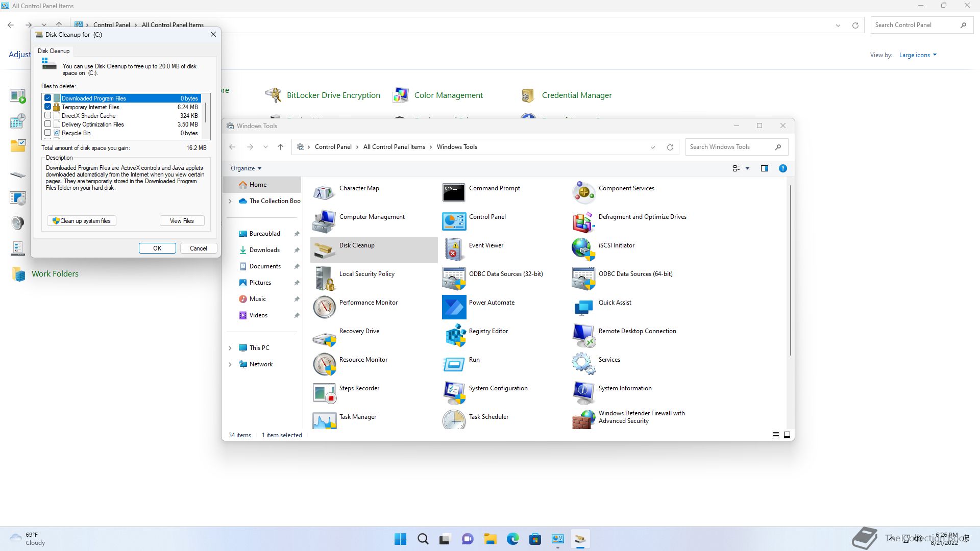Open Control Panel address bar dropdown
The width and height of the screenshot is (980, 551).
click(x=838, y=25)
